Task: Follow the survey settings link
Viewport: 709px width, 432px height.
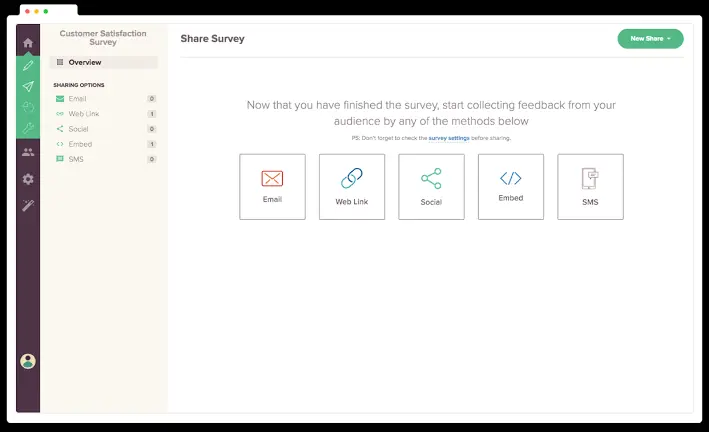Action: [x=449, y=138]
